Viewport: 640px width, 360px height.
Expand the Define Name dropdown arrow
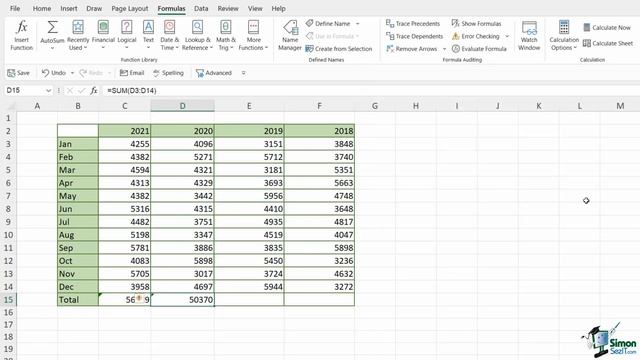[x=358, y=24]
